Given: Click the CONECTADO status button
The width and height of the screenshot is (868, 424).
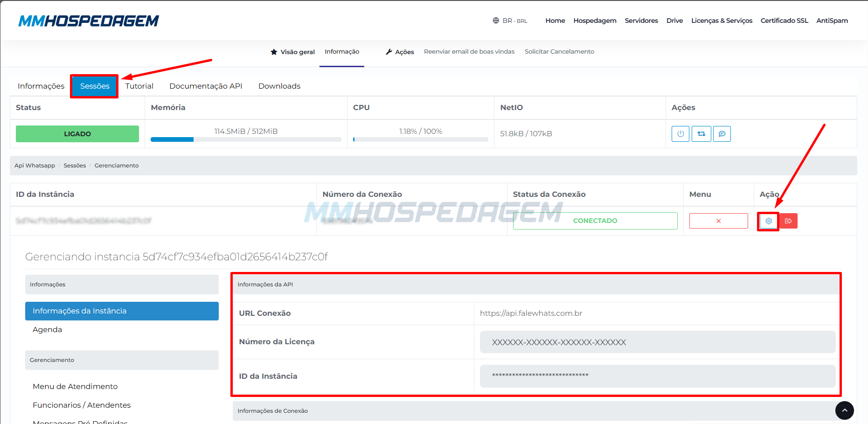Looking at the screenshot, I should coord(595,221).
